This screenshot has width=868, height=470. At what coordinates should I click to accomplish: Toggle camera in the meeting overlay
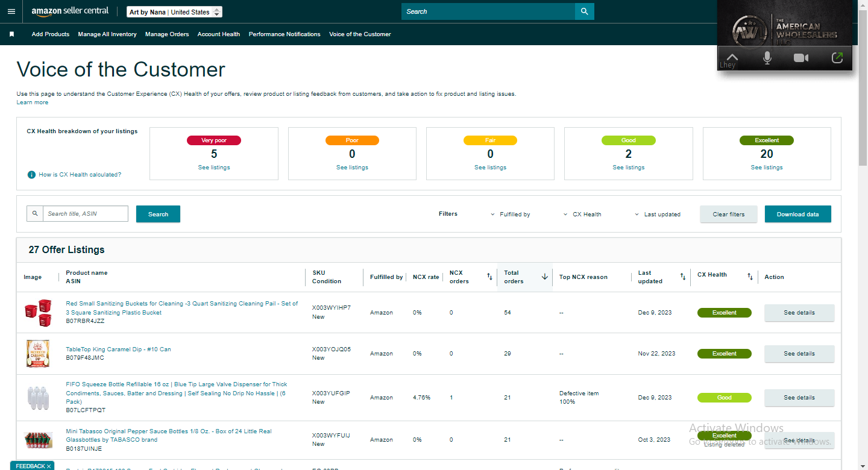pyautogui.click(x=801, y=58)
